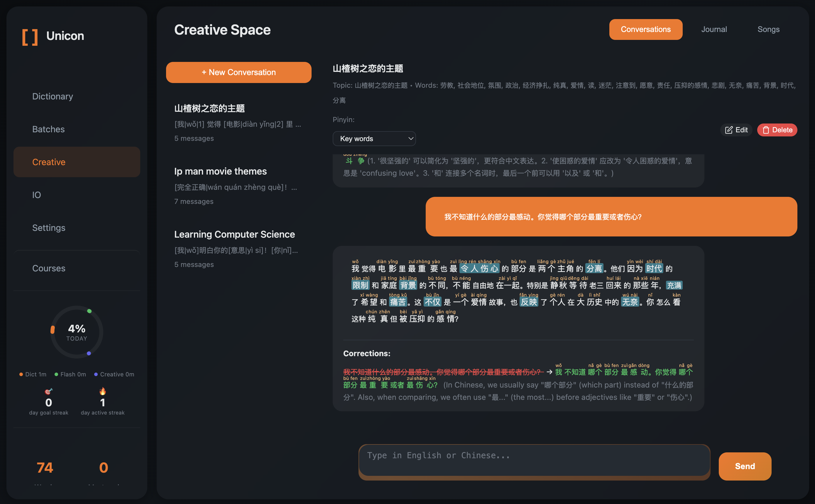
Task: Open the Pinyin Key words dropdown
Action: 374,139
